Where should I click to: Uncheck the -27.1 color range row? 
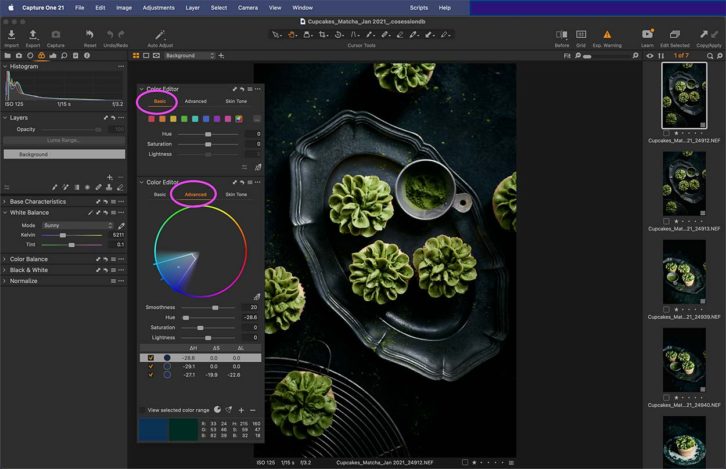click(150, 375)
